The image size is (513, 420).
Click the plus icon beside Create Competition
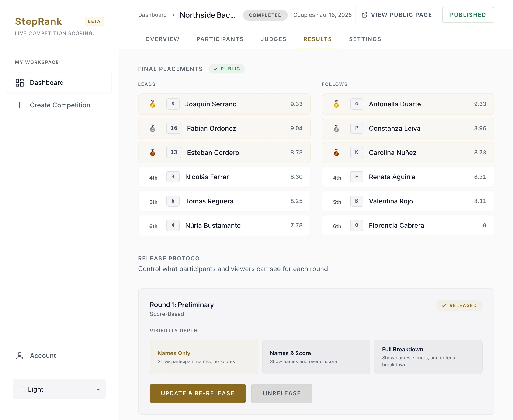pos(20,105)
